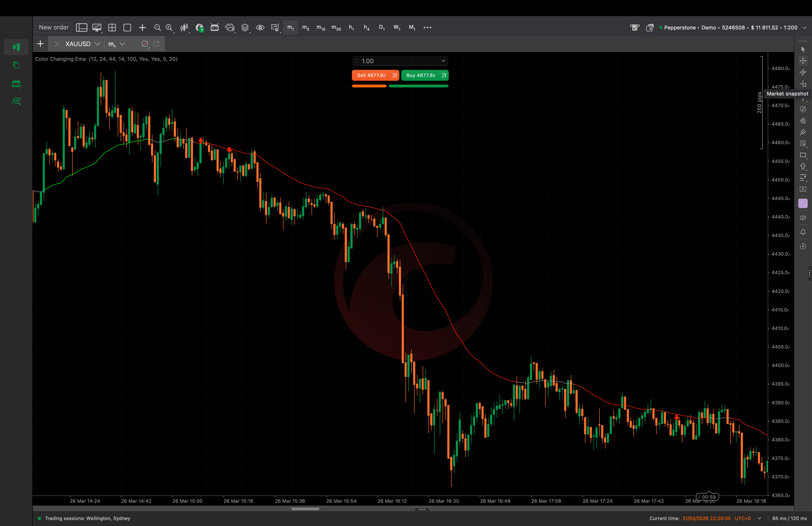This screenshot has height=526, width=812.
Task: Take a chart screenshot with camera icon
Action: point(803,218)
